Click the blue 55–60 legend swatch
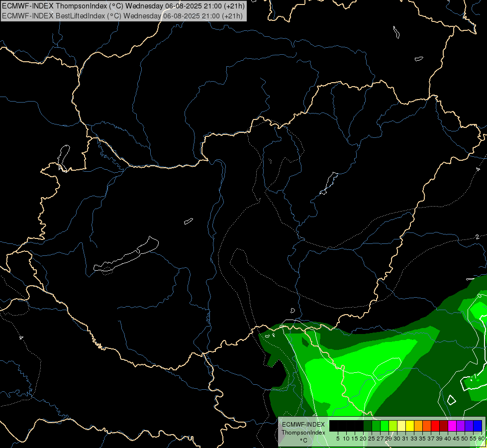 coord(478,426)
